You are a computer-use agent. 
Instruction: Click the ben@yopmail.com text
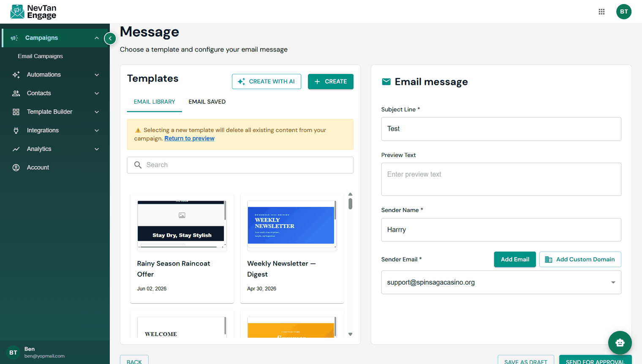click(x=44, y=356)
